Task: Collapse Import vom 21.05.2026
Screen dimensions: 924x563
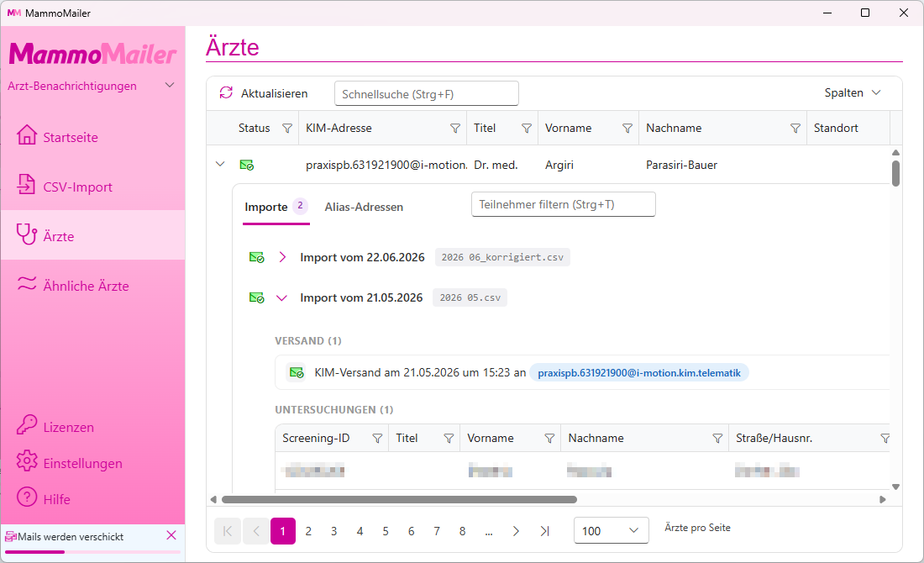Action: (281, 297)
